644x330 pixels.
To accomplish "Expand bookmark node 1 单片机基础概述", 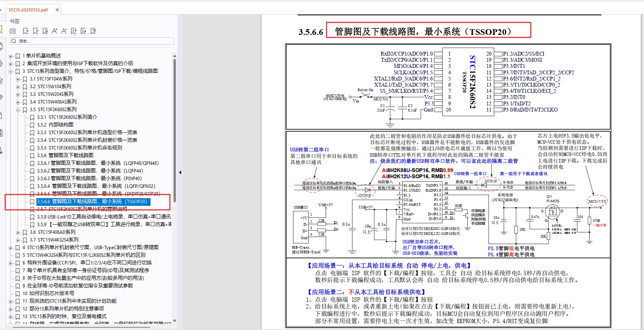I will tap(11, 56).
